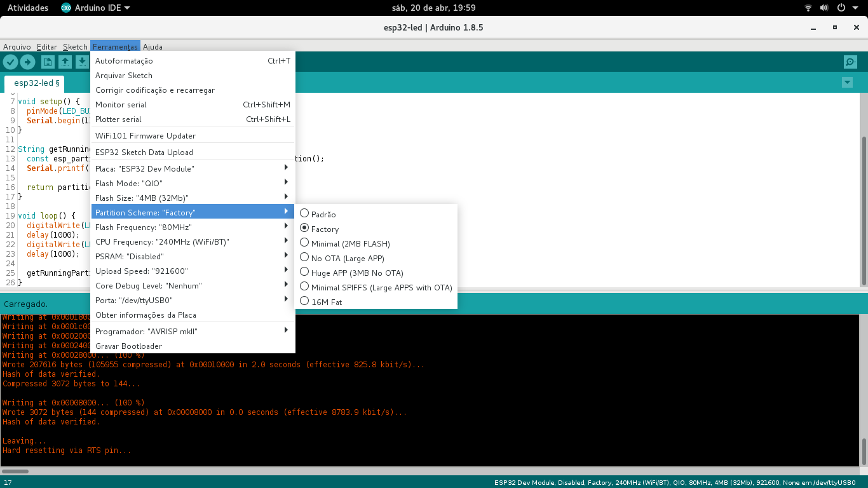Open the Arquivo menu
868x488 pixels.
[17, 46]
